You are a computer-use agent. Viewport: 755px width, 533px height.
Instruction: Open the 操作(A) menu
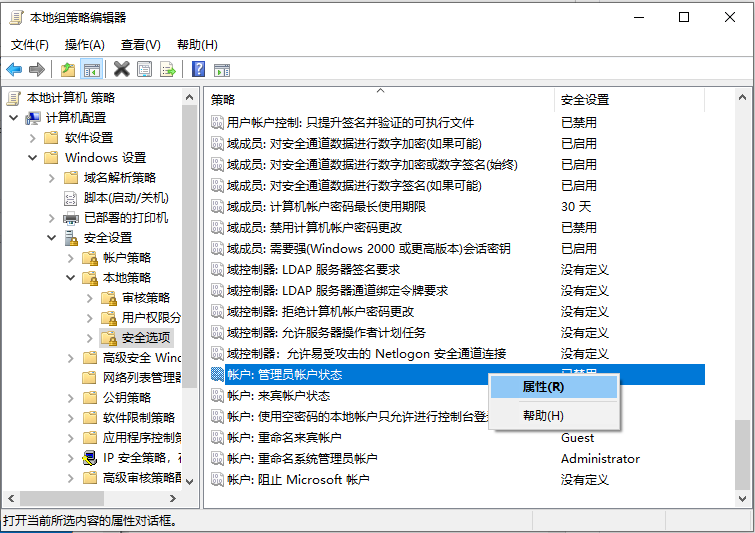pos(84,44)
